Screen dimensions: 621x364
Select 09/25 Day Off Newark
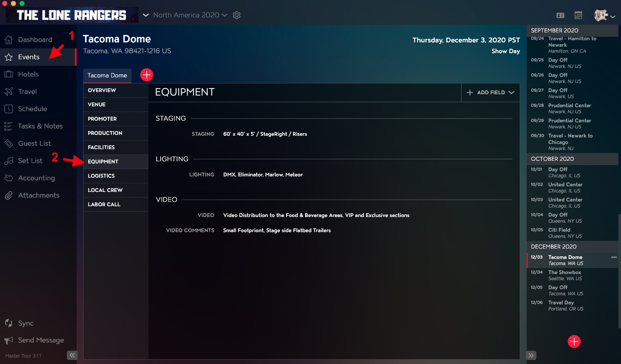(x=572, y=63)
